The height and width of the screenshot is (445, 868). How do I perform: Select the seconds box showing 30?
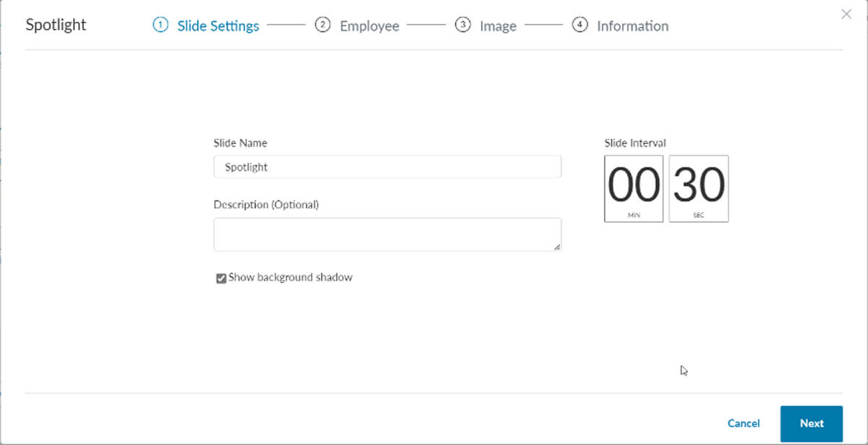coord(699,188)
